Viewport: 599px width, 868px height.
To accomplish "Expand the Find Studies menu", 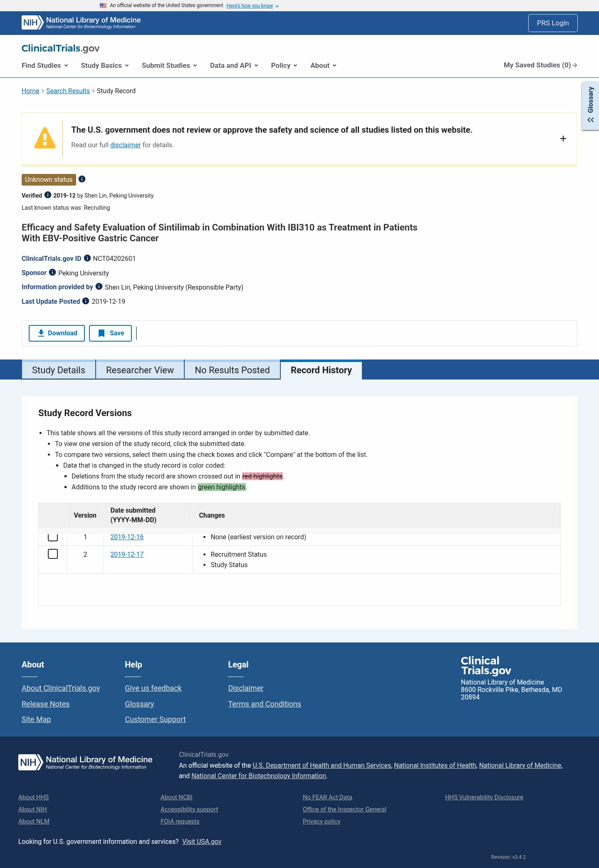I will (x=45, y=65).
